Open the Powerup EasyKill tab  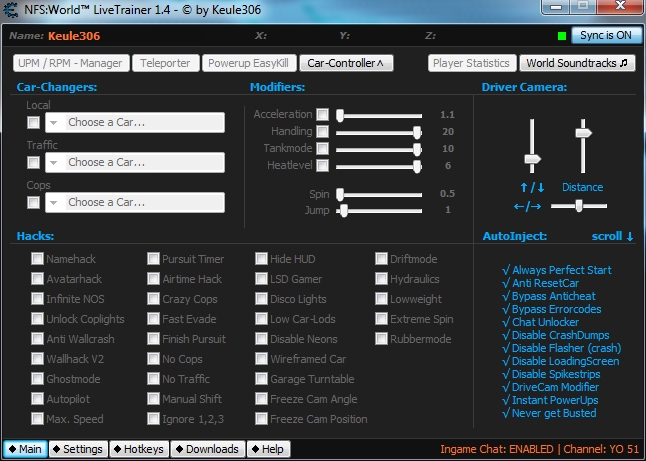(x=249, y=63)
